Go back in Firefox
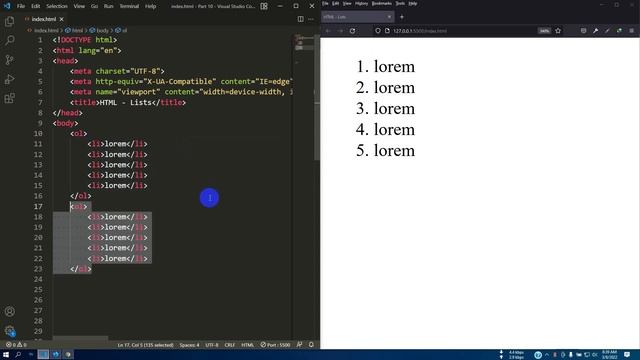The image size is (640, 360). (x=328, y=31)
